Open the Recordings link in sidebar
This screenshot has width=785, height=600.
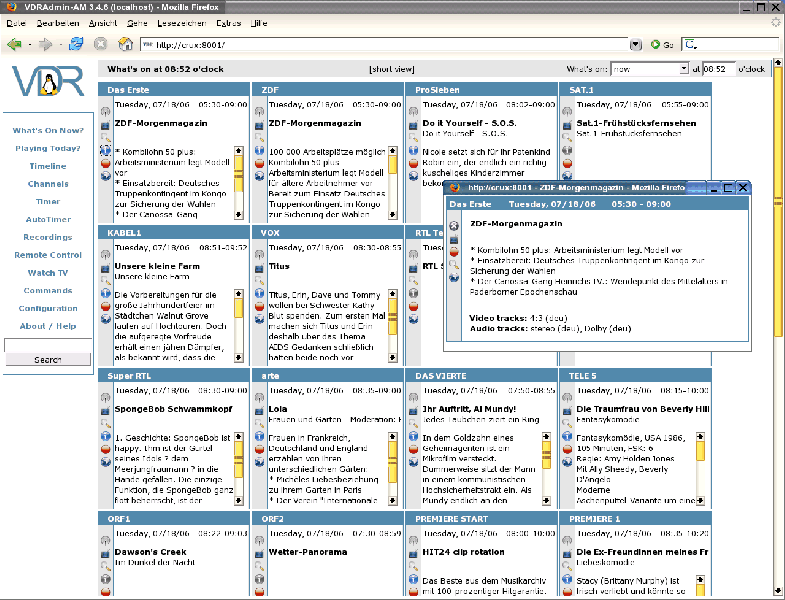47,237
